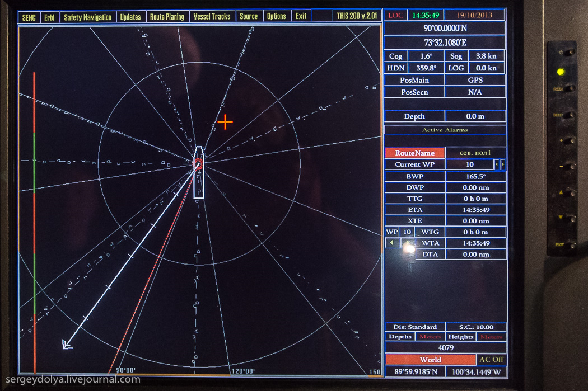The height and width of the screenshot is (391, 588).
Task: Step Current WP to the next waypoint
Action: pyautogui.click(x=503, y=164)
